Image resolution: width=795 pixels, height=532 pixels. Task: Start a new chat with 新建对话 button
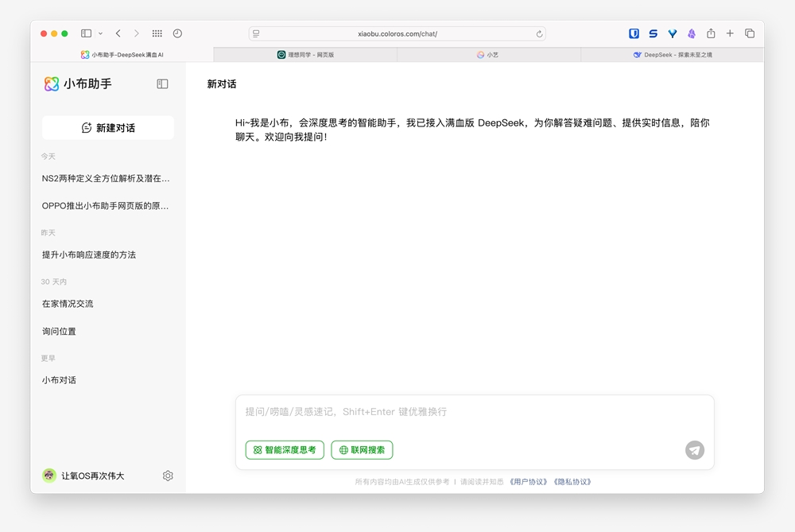click(x=107, y=127)
